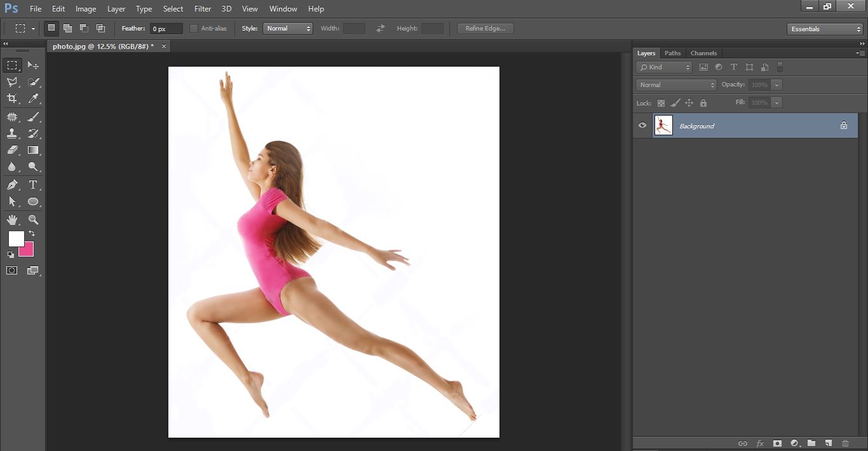Select the Horizontal Type tool

[33, 185]
